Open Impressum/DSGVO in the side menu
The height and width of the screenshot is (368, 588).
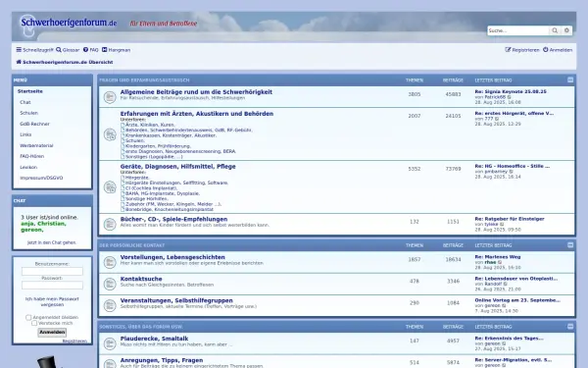41,178
